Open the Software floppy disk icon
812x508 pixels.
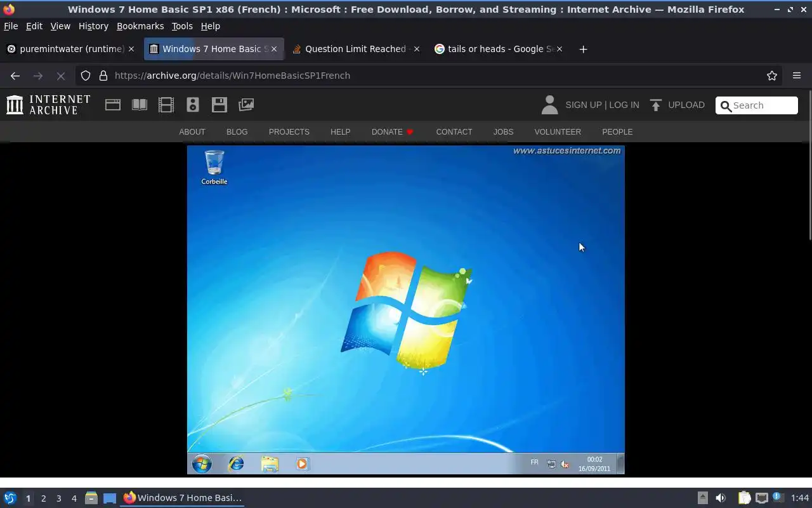click(219, 105)
